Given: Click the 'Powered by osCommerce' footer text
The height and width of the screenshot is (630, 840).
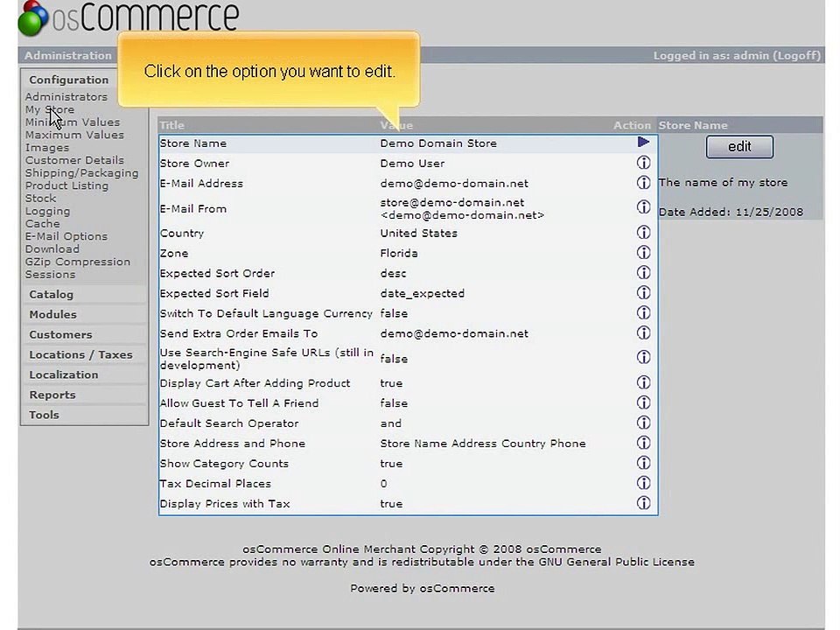Looking at the screenshot, I should click(423, 588).
